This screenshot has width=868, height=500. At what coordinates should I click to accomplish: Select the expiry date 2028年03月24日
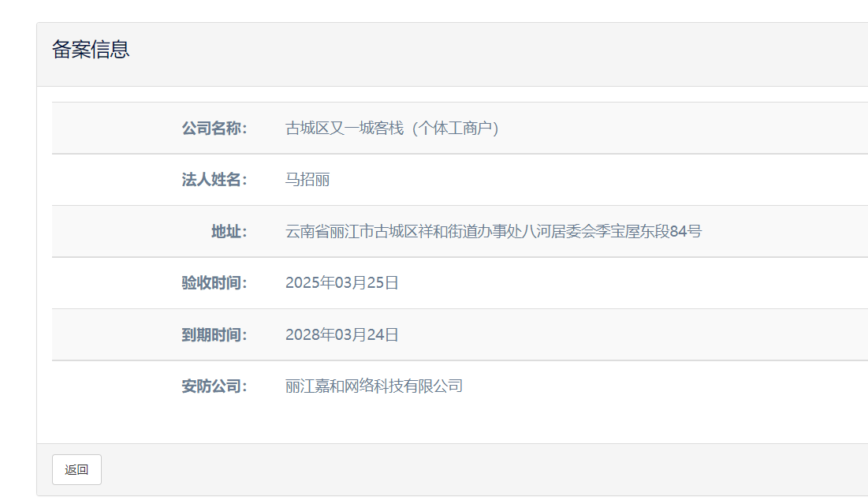point(342,334)
